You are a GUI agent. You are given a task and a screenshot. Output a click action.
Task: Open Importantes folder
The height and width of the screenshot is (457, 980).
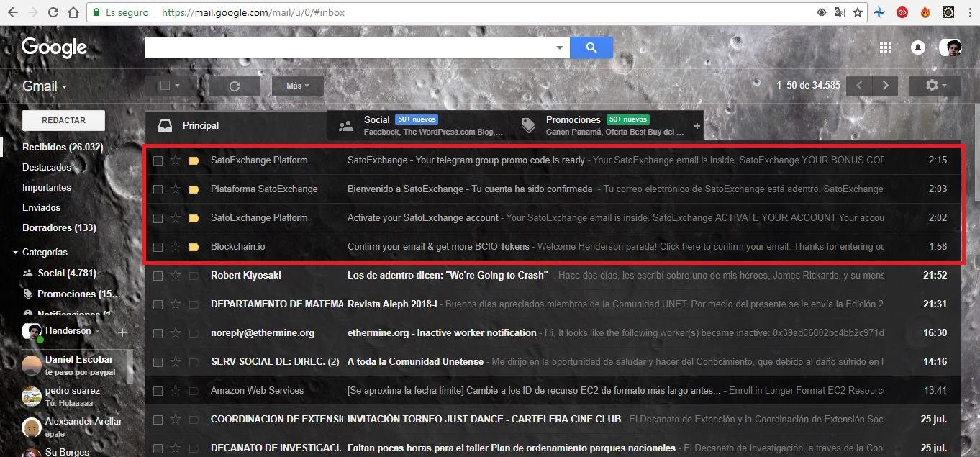(x=47, y=187)
